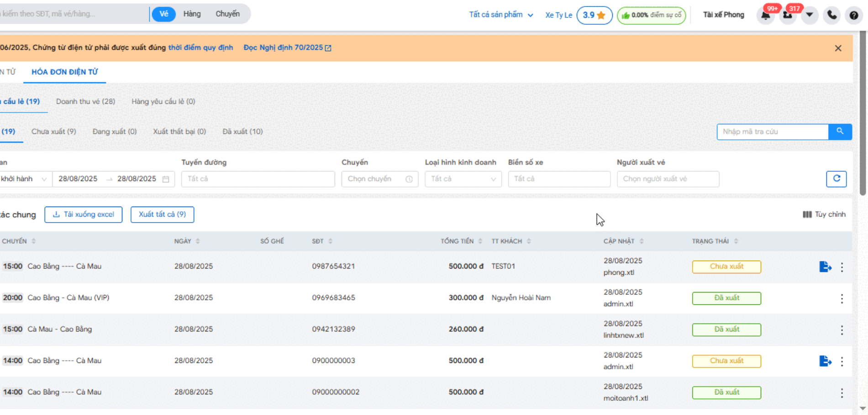Open Loại hình kinh doanh dropdown

(x=463, y=179)
